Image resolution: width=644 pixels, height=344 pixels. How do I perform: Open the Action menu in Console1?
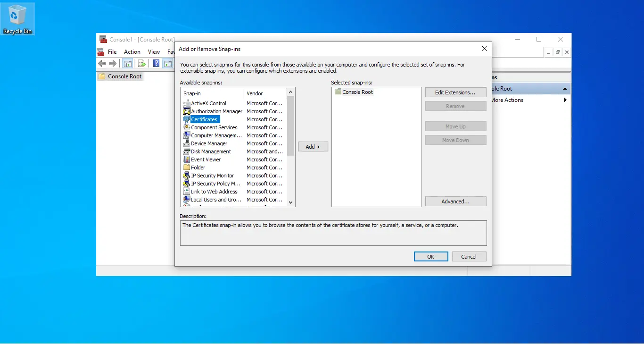(132, 52)
